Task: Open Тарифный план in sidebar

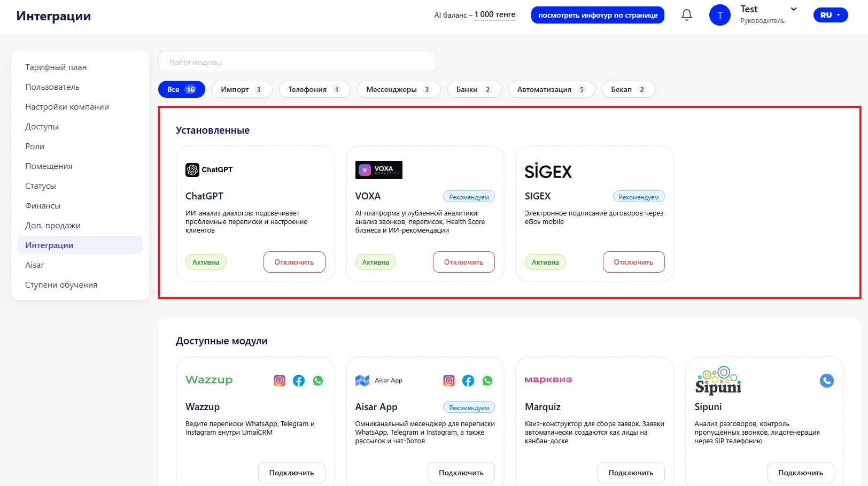Action: (x=80, y=67)
